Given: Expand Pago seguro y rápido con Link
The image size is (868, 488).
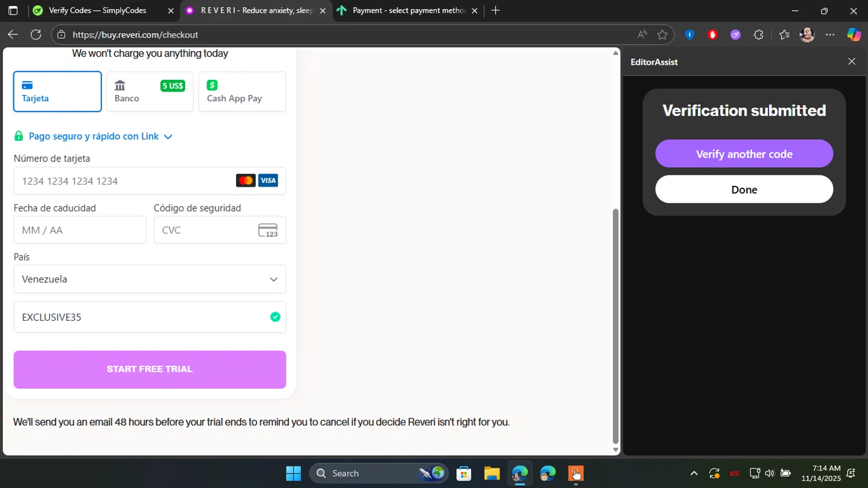Looking at the screenshot, I should [x=93, y=137].
